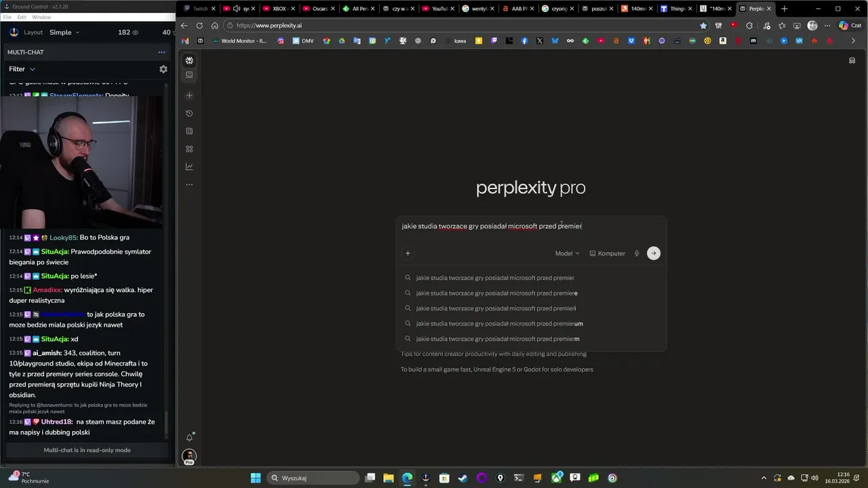Click the microphone dictation icon
Screen dimensions: 868x488
[x=637, y=253]
